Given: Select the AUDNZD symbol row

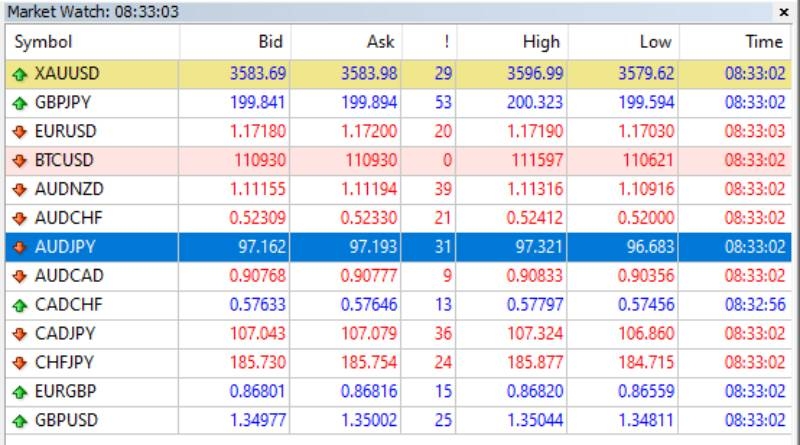Looking at the screenshot, I should tap(68, 189).
